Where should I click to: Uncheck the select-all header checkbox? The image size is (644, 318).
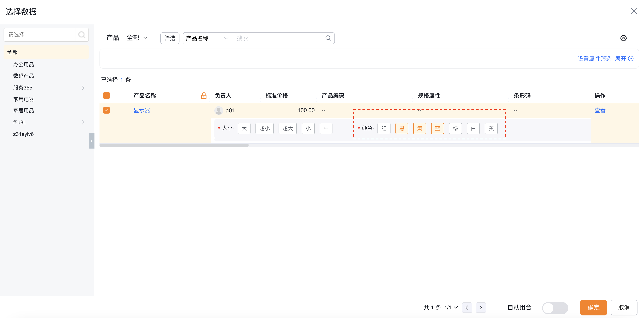click(x=106, y=95)
